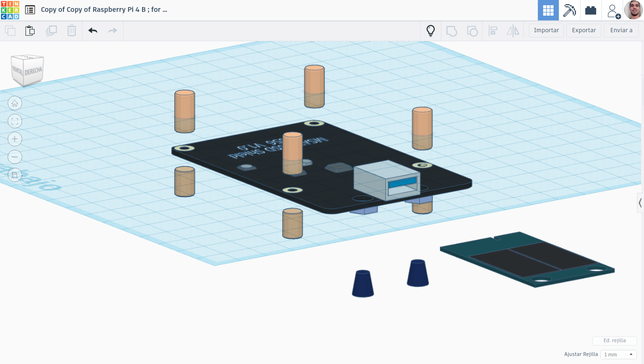Click the Delete trash icon
Viewport: 644px width, 364px height.
(x=72, y=31)
